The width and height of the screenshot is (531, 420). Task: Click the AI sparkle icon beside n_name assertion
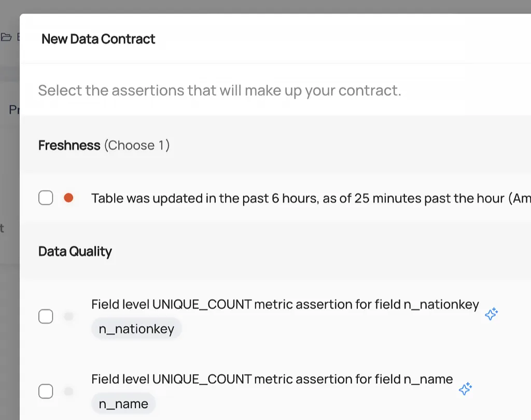pyautogui.click(x=465, y=389)
